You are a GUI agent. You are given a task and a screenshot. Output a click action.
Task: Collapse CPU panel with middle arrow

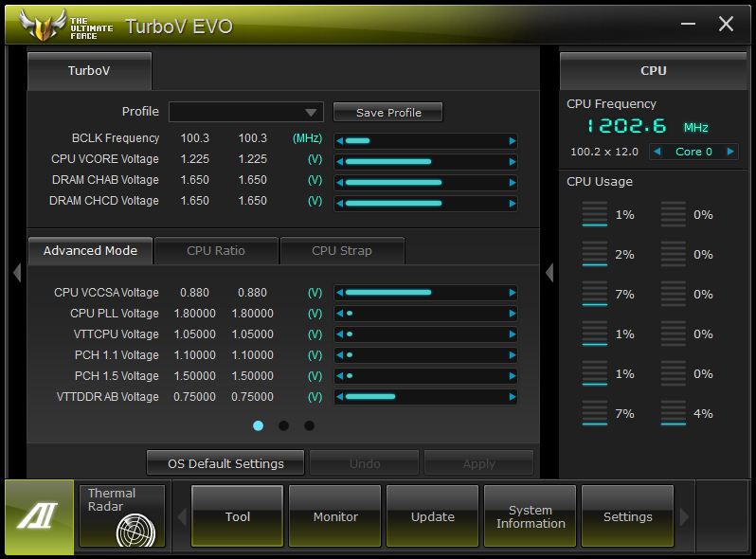[x=549, y=273]
